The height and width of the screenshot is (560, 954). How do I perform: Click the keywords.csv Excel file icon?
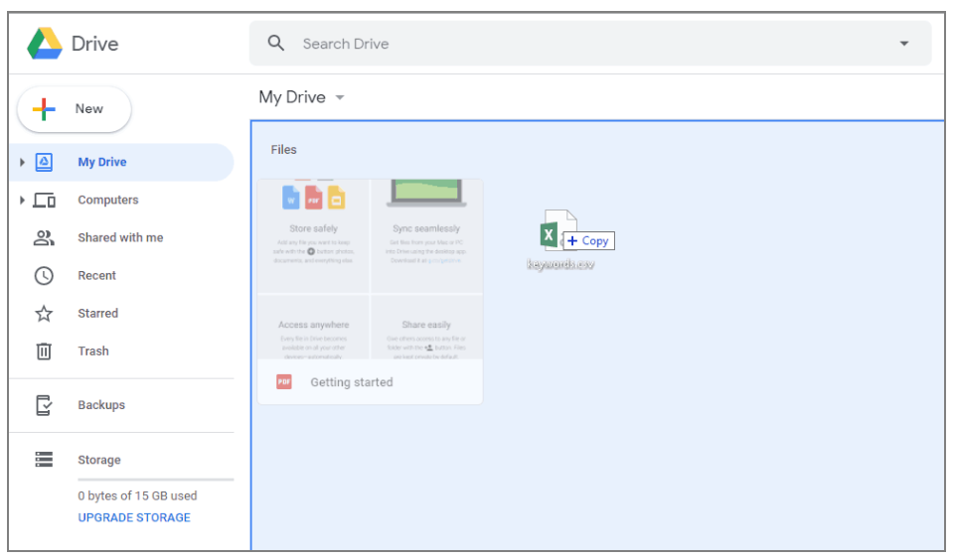(x=557, y=229)
